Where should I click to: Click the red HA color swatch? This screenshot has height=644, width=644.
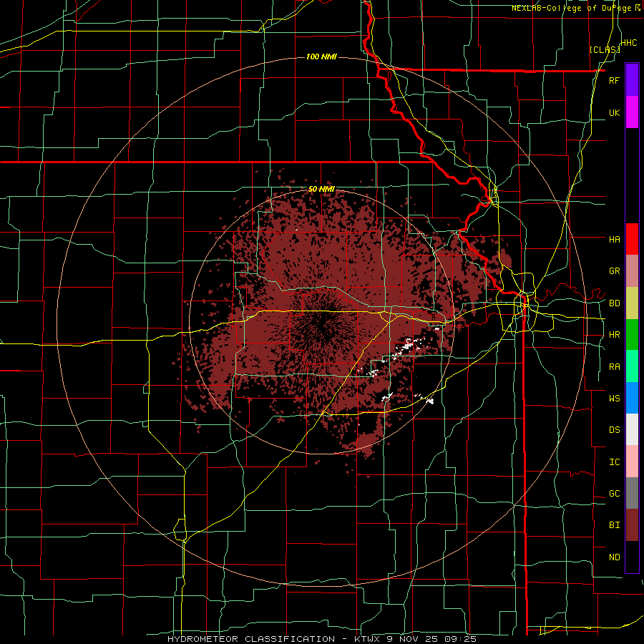[632, 239]
